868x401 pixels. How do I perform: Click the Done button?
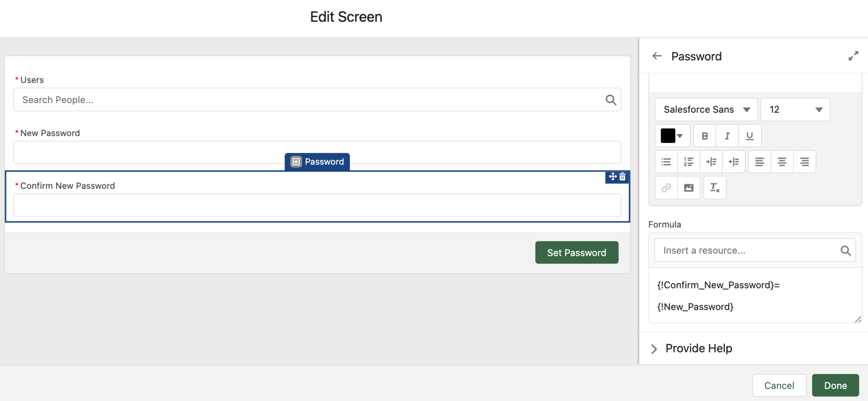[x=835, y=385]
